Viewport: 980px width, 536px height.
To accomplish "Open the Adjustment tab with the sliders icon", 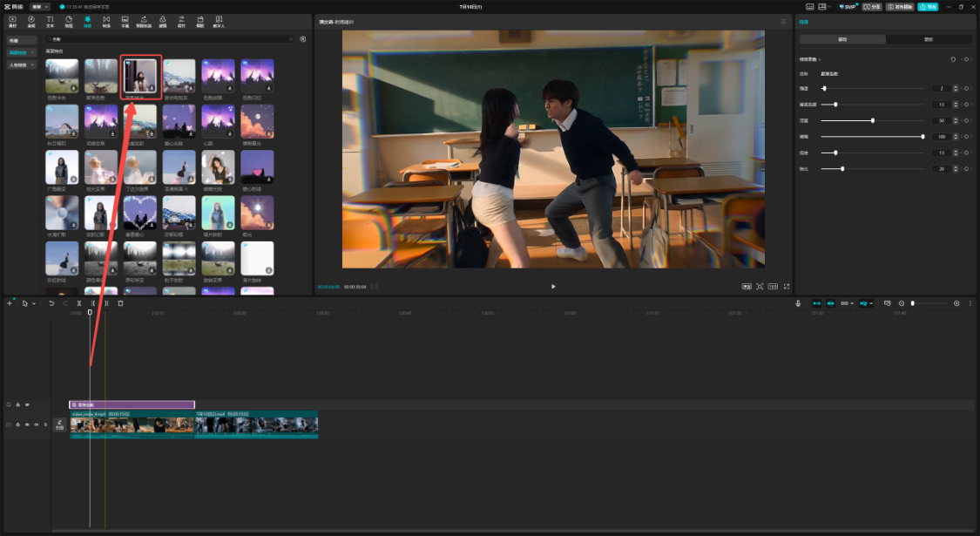I will [x=181, y=22].
